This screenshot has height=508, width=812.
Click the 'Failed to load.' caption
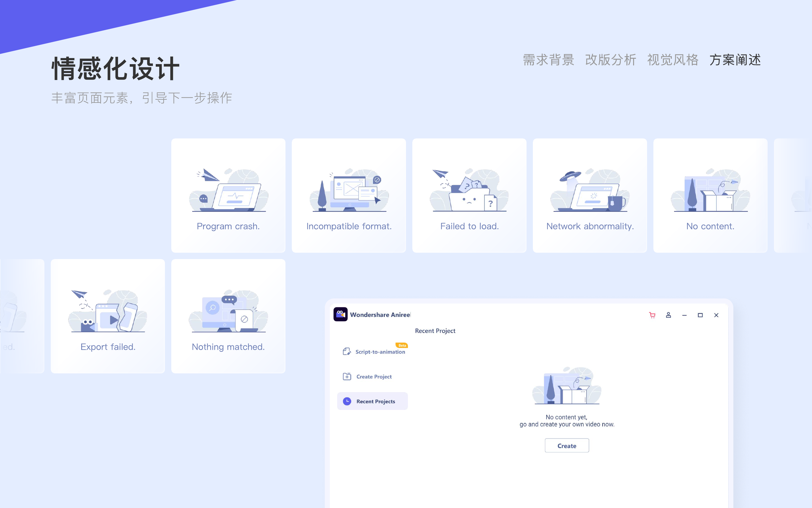469,226
